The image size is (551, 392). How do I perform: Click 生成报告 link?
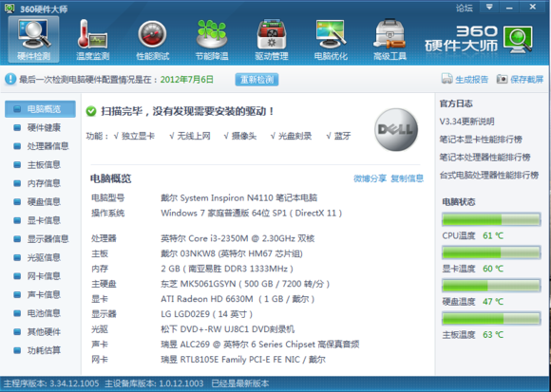tap(471, 80)
